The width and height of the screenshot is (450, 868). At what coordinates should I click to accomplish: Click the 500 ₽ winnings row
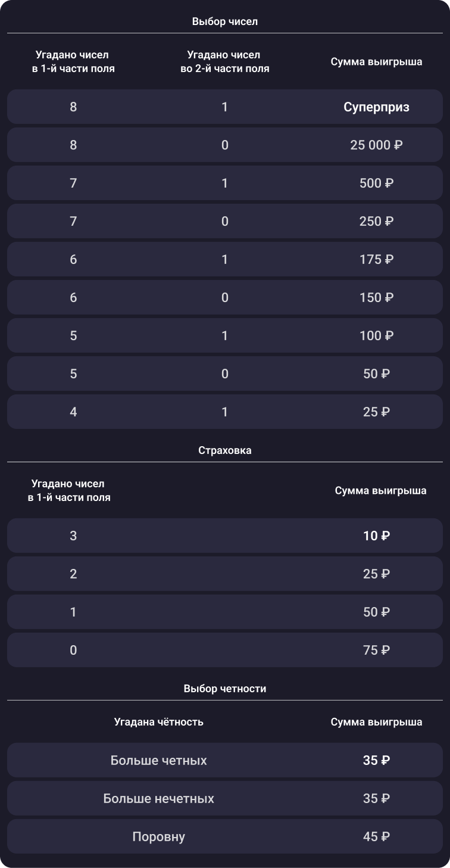coord(225,183)
